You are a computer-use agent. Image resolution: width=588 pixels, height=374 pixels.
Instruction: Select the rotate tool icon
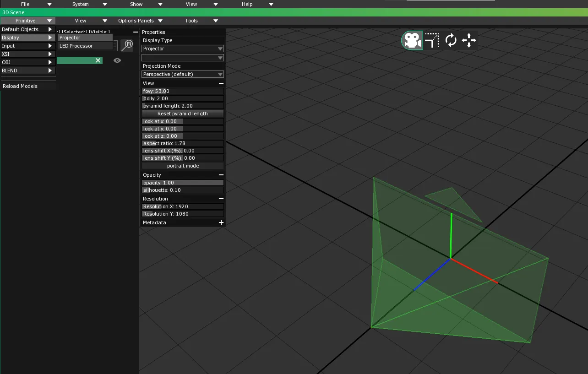[x=451, y=40]
